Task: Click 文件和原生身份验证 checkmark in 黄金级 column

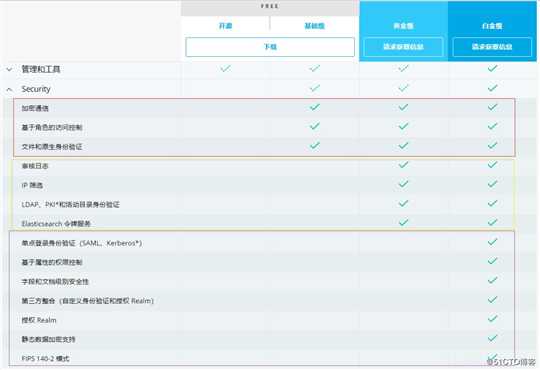Action: (x=403, y=146)
